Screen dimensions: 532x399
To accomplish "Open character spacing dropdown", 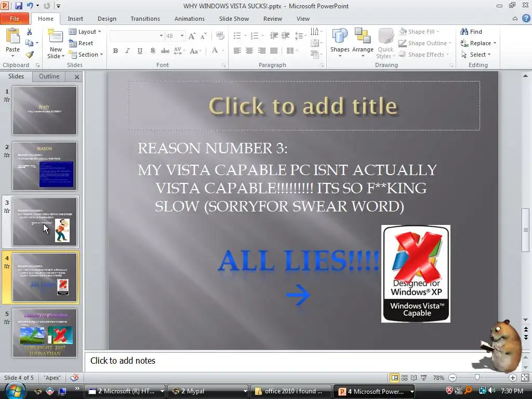I will [x=179, y=51].
